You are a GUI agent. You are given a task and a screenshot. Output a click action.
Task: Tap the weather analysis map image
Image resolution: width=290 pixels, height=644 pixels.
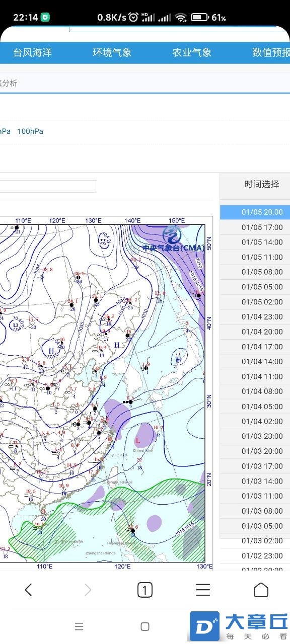point(103,389)
